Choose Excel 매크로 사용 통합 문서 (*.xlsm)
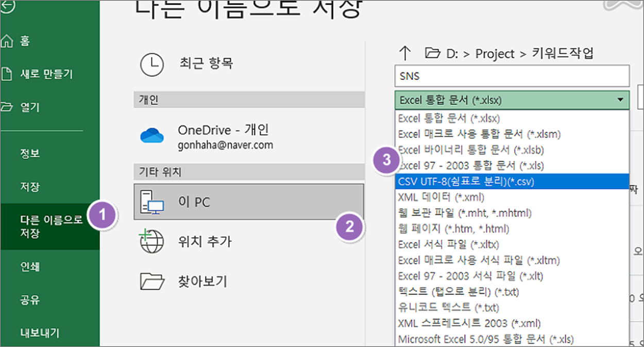The width and height of the screenshot is (644, 347). [512, 134]
